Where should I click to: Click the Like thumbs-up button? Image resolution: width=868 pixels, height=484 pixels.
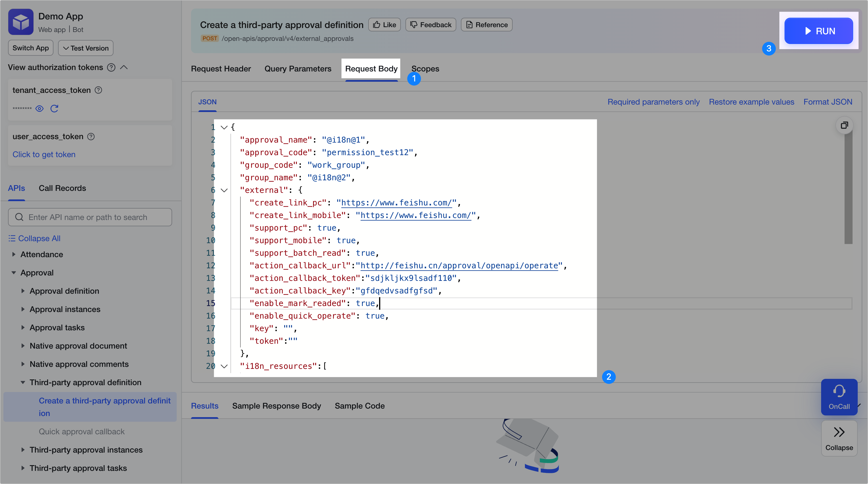click(385, 25)
